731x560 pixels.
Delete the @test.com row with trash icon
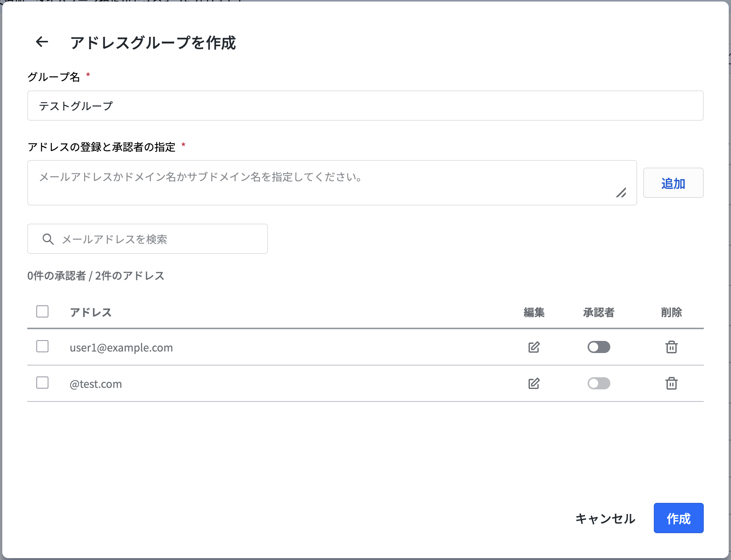[672, 383]
